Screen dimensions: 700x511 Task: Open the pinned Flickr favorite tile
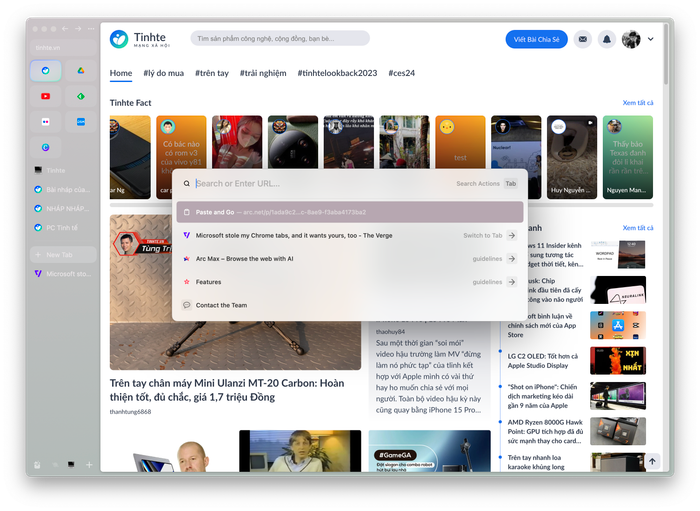point(46,122)
